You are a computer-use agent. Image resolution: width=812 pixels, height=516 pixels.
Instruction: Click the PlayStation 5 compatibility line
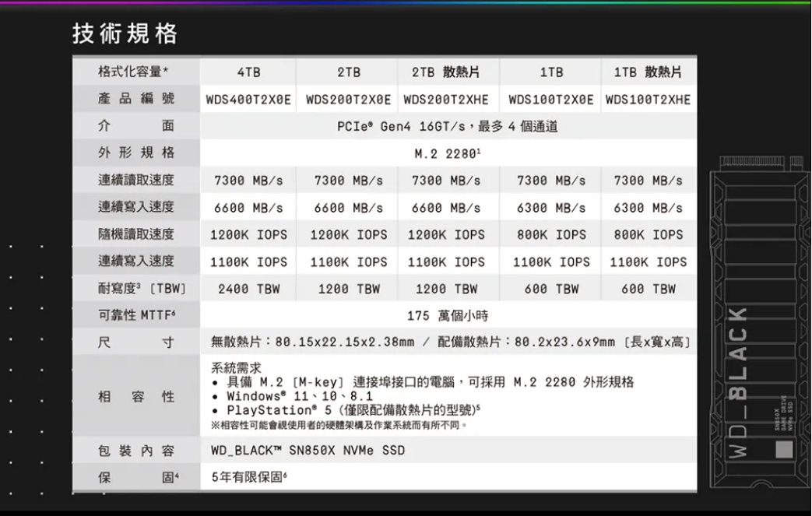[346, 410]
